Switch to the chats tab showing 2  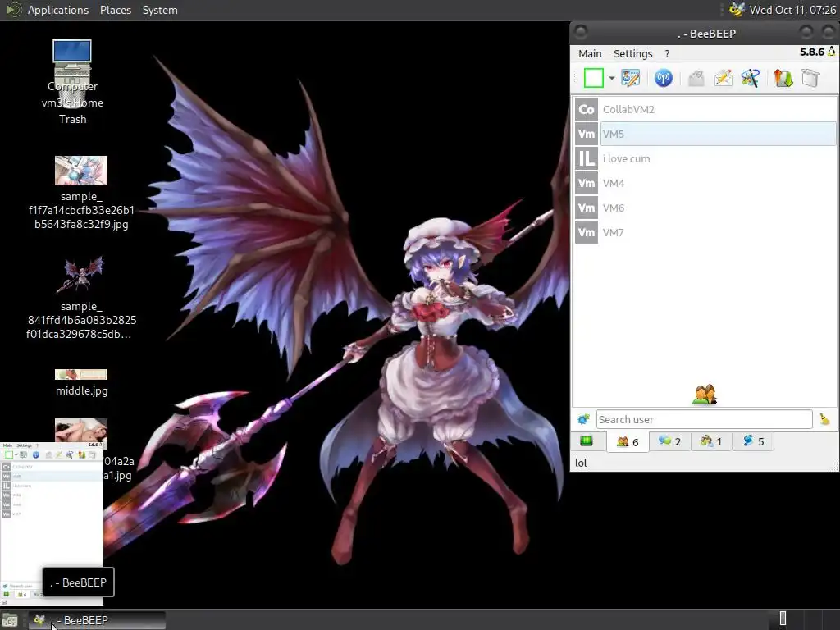tap(669, 441)
